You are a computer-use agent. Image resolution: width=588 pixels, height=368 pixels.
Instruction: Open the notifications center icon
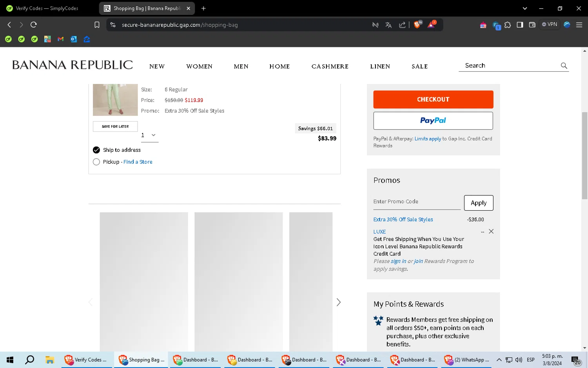[575, 360]
